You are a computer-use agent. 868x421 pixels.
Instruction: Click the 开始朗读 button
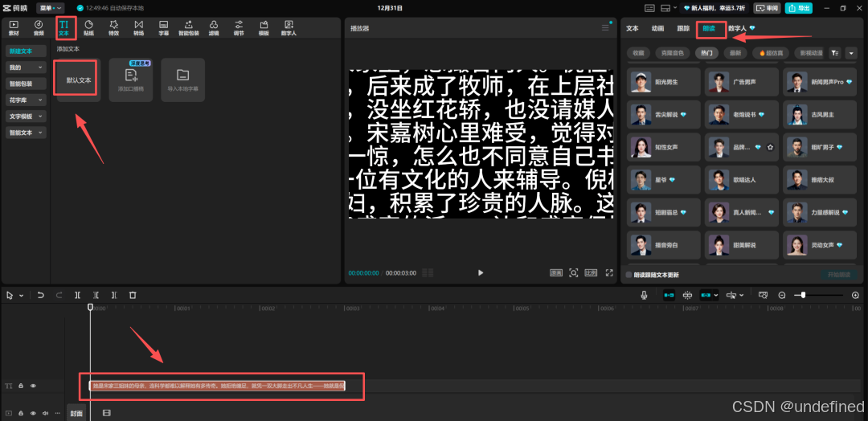(x=839, y=275)
